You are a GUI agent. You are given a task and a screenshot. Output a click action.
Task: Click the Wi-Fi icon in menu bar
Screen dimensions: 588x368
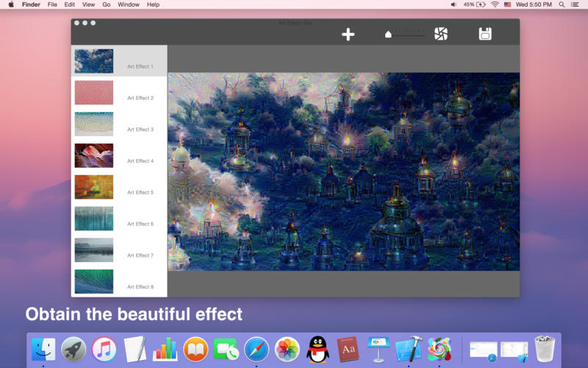click(x=495, y=4)
